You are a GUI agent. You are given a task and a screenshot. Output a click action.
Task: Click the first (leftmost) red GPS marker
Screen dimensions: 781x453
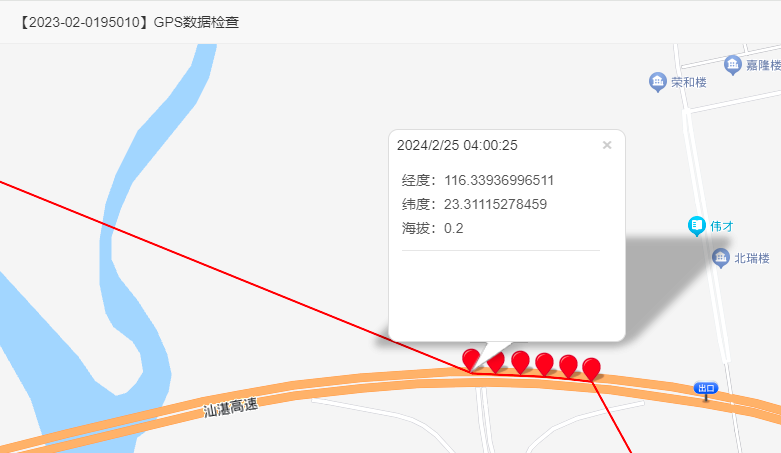(x=471, y=359)
